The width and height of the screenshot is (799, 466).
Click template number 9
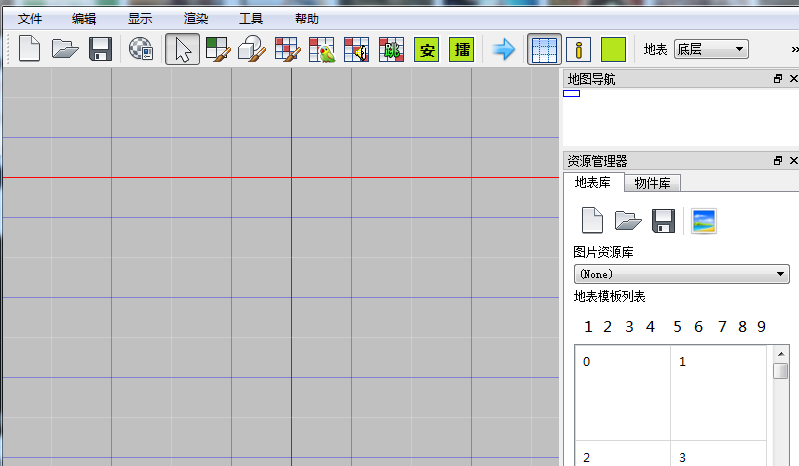click(761, 326)
